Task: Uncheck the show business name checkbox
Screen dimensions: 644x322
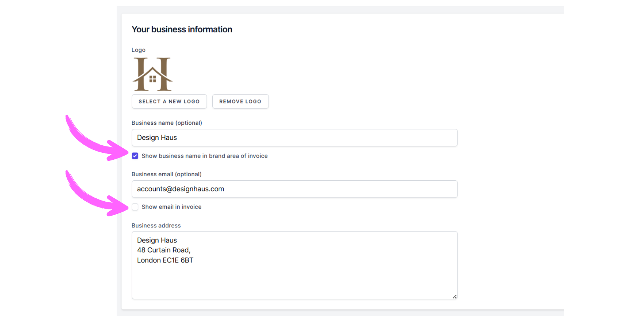Action: pyautogui.click(x=135, y=156)
